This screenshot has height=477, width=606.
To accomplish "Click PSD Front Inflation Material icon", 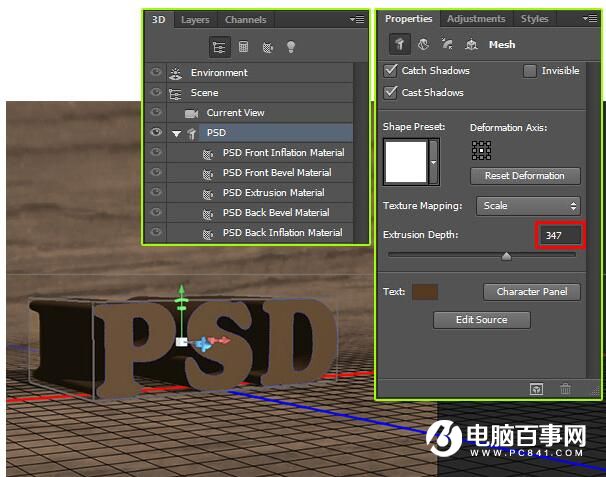I will [x=208, y=154].
